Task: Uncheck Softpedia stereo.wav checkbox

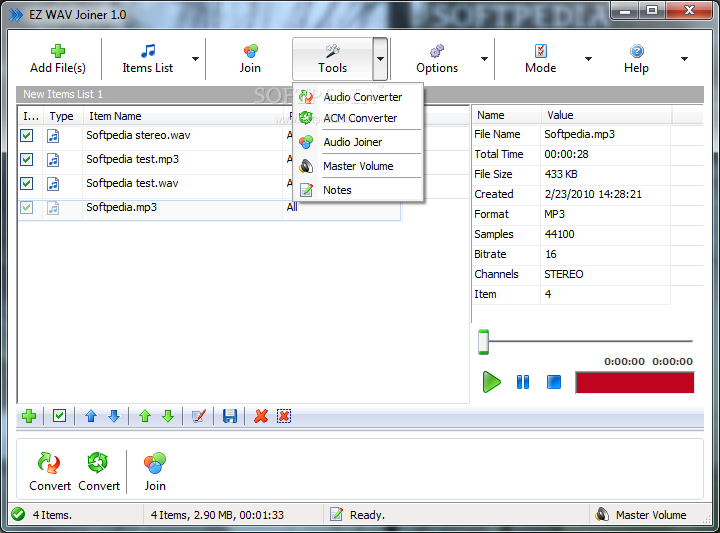Action: click(27, 135)
